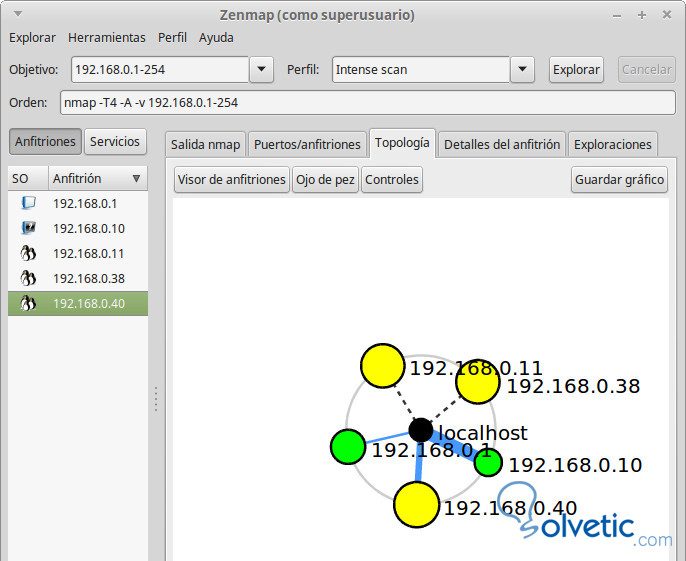Click the Explorar scan button
This screenshot has height=561, width=686.
pos(576,70)
